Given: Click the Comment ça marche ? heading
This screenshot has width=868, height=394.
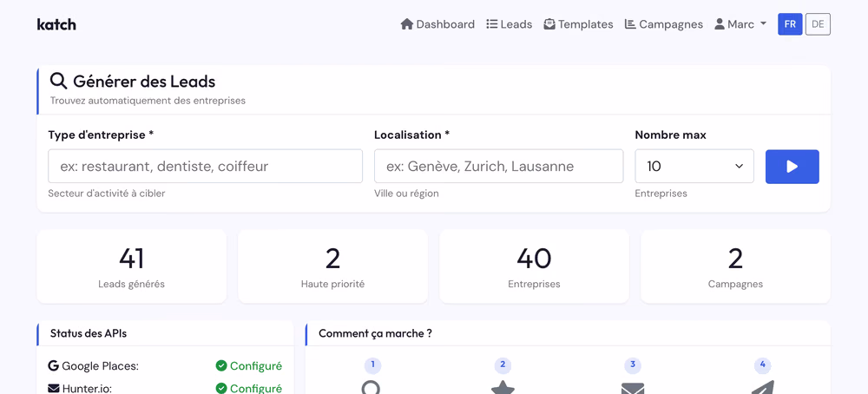Looking at the screenshot, I should 375,333.
